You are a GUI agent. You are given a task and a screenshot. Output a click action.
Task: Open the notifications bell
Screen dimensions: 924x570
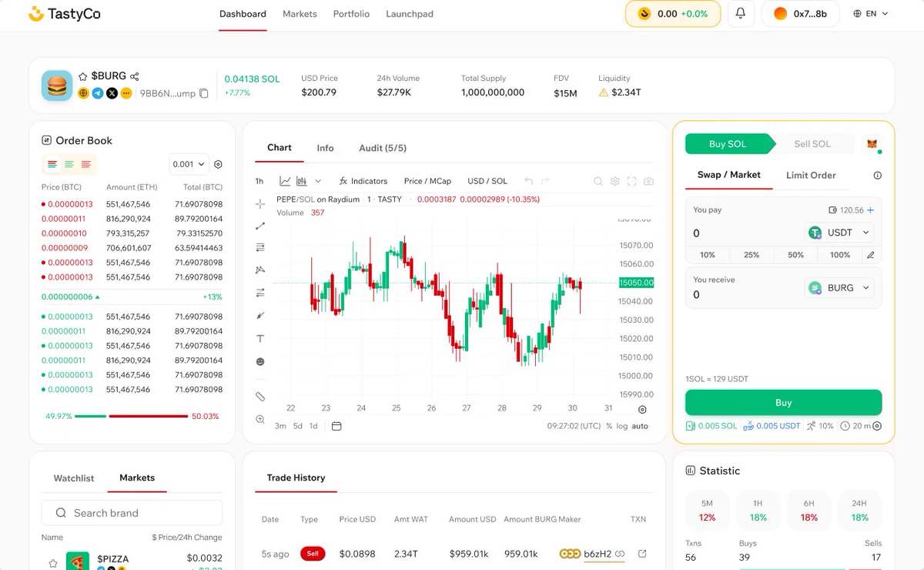[x=741, y=14]
